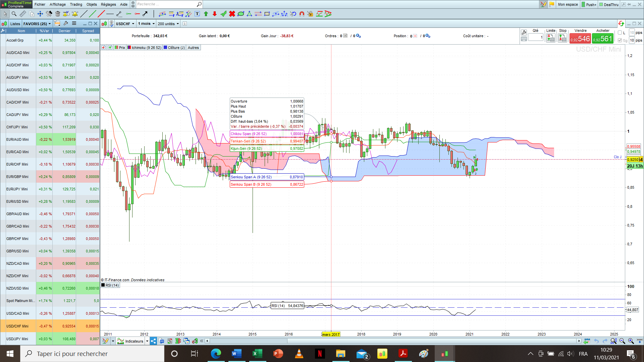Open the list options hamburger icon
Image resolution: width=644 pixels, height=362 pixels.
point(74,23)
